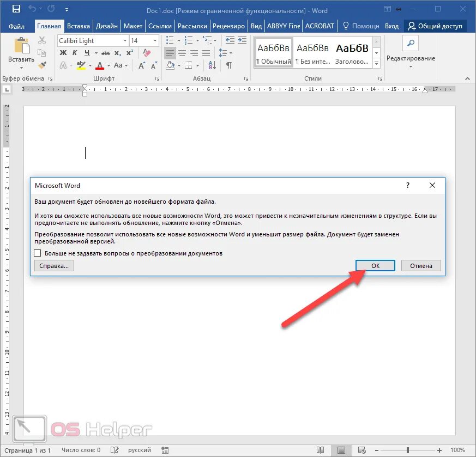Toggle subscript x₂ formatting
The width and height of the screenshot is (476, 457).
118,53
